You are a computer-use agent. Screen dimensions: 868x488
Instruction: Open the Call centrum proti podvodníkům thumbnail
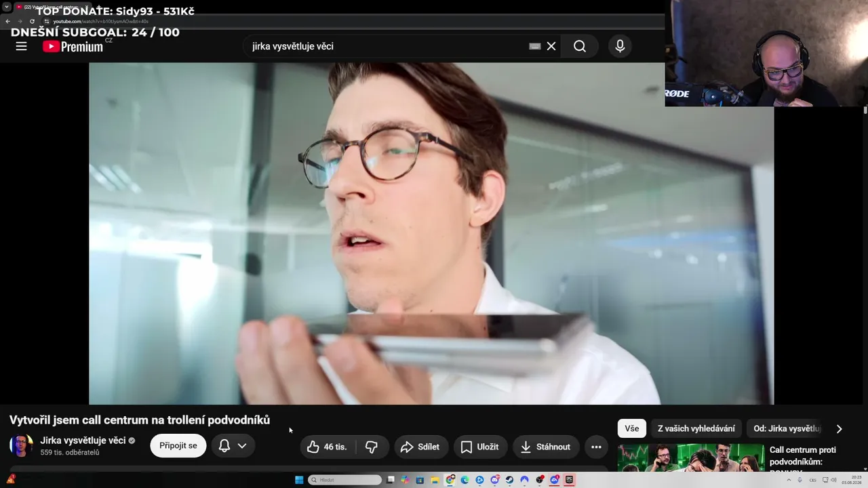691,457
